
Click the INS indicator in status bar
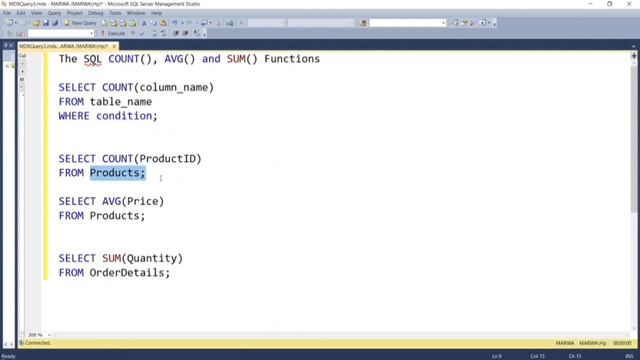pos(629,356)
